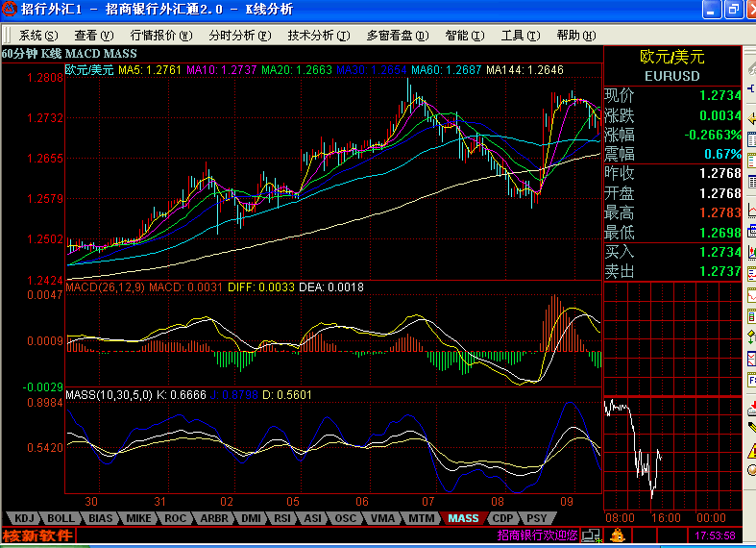Click the 最低 value 1.2698
756x548 pixels.
point(719,233)
